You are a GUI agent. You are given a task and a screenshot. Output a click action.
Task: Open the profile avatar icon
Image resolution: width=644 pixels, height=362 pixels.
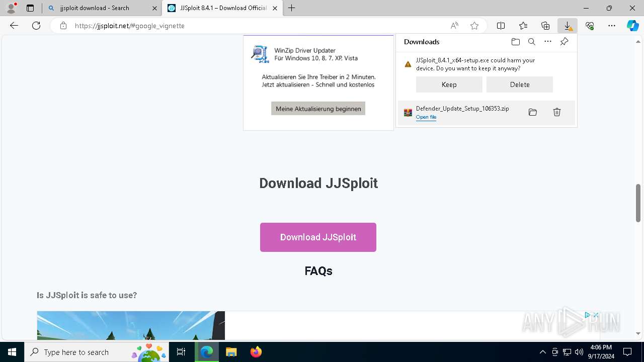pos(11,8)
